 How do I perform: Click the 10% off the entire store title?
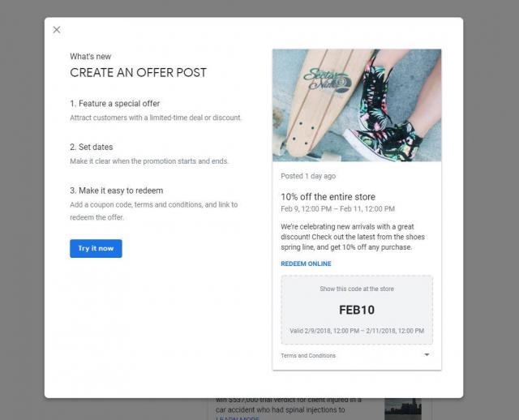tap(328, 196)
